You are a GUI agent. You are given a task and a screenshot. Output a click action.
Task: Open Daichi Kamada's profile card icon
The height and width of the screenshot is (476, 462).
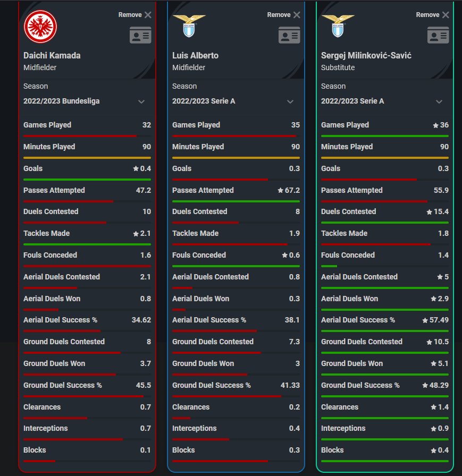(140, 35)
